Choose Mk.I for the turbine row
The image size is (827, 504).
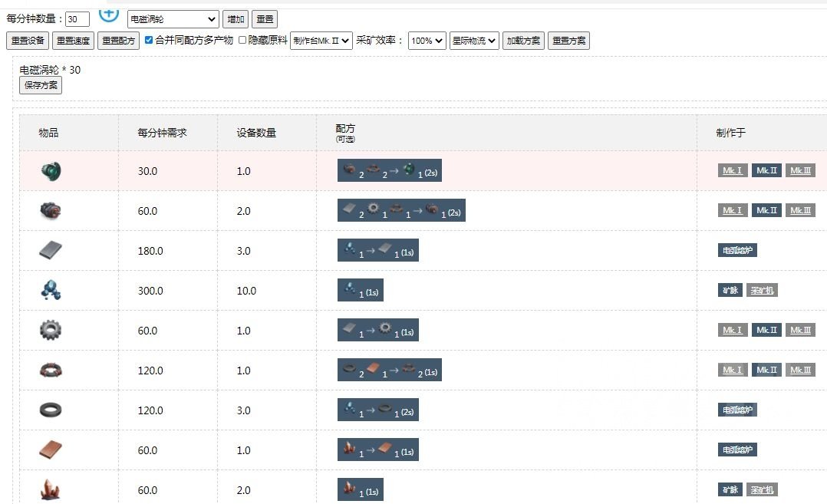[x=733, y=170]
